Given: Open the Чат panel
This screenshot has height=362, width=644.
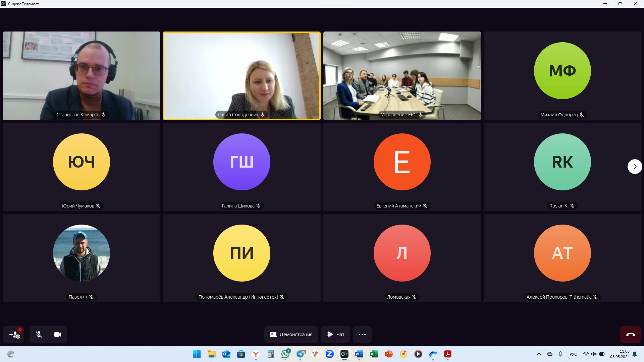Looking at the screenshot, I should coord(335,334).
